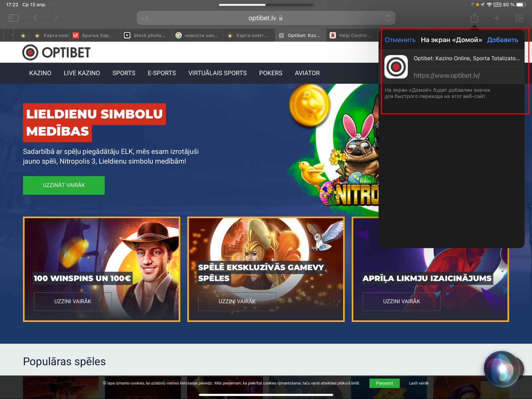Tap the Populāras spēles heading

click(64, 361)
